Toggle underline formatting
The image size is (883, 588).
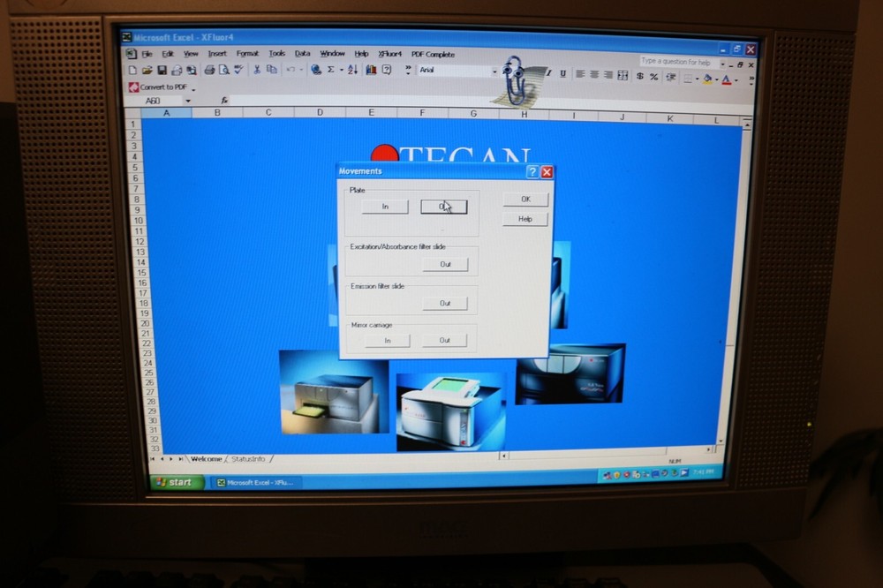point(562,72)
